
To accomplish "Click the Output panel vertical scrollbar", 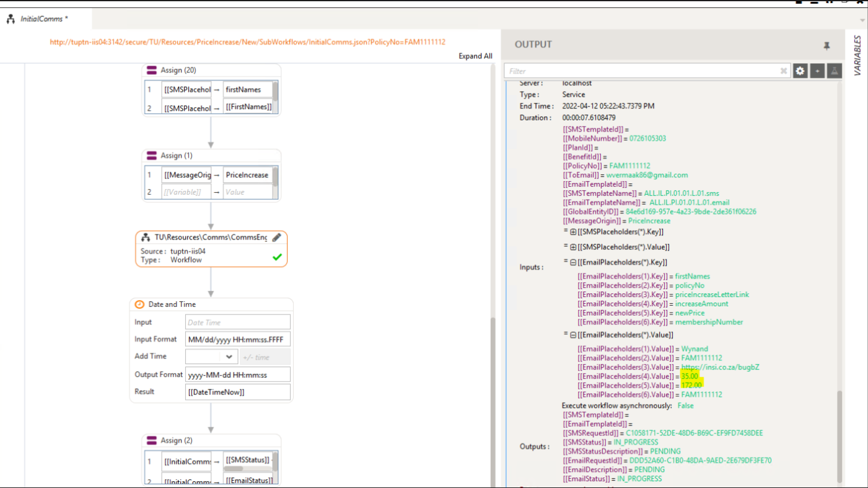I will point(840,436).
